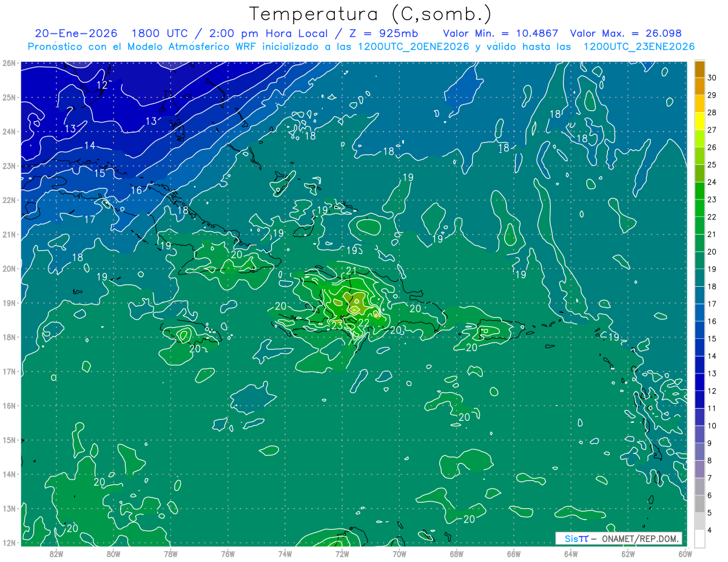Click the "12N" latitude axis label

9,543
